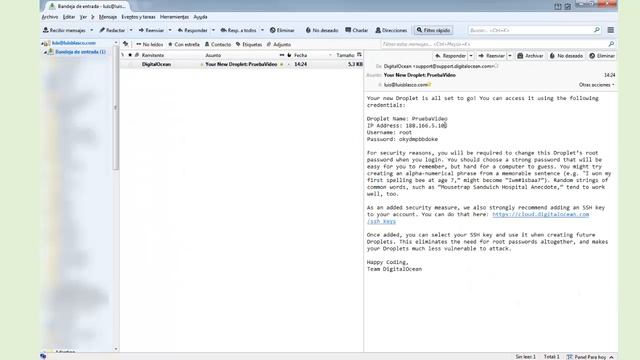Click recipient luis@luisblasco.com address
640x360 pixels.
tap(406, 85)
